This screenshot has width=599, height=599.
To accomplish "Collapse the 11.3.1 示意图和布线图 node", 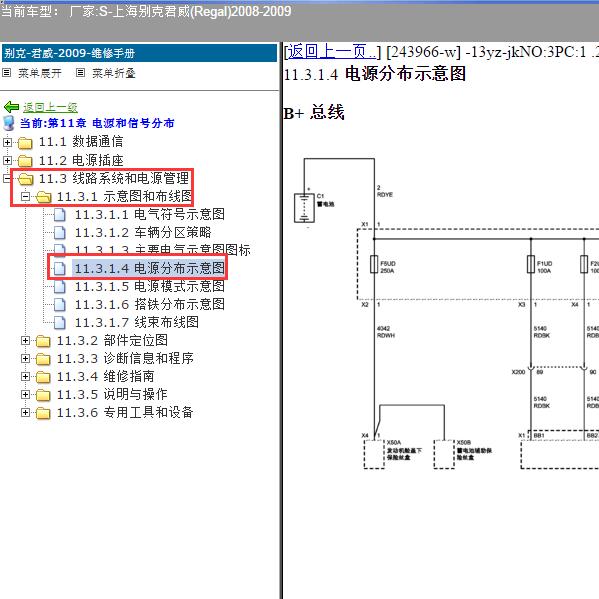I will (x=25, y=196).
